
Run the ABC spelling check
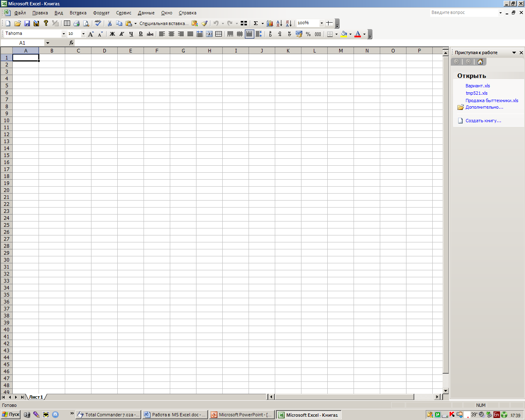tap(98, 23)
